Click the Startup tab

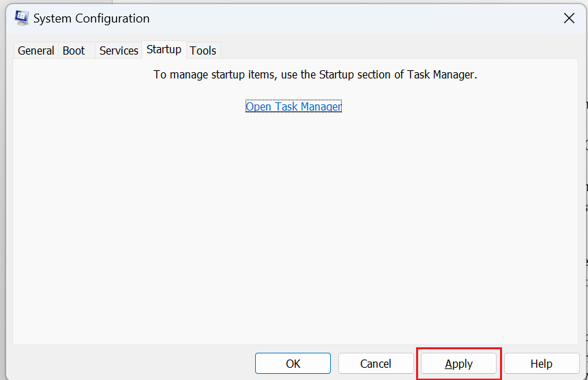click(x=164, y=49)
